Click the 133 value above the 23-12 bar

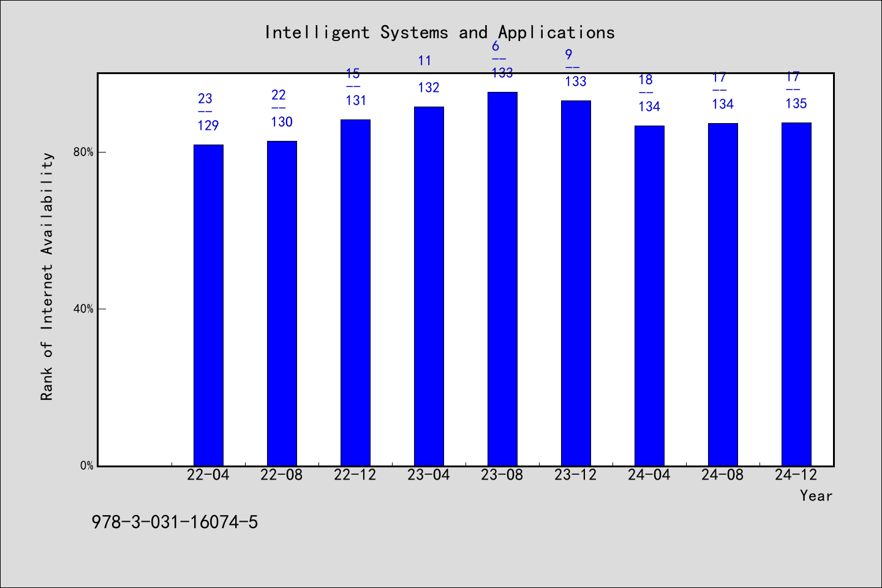(x=576, y=81)
